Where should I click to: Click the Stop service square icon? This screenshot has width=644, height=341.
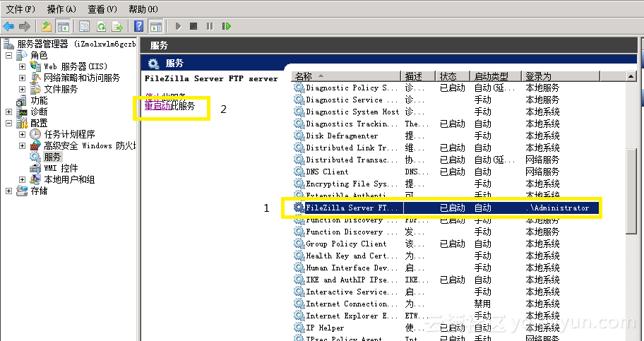(193, 26)
